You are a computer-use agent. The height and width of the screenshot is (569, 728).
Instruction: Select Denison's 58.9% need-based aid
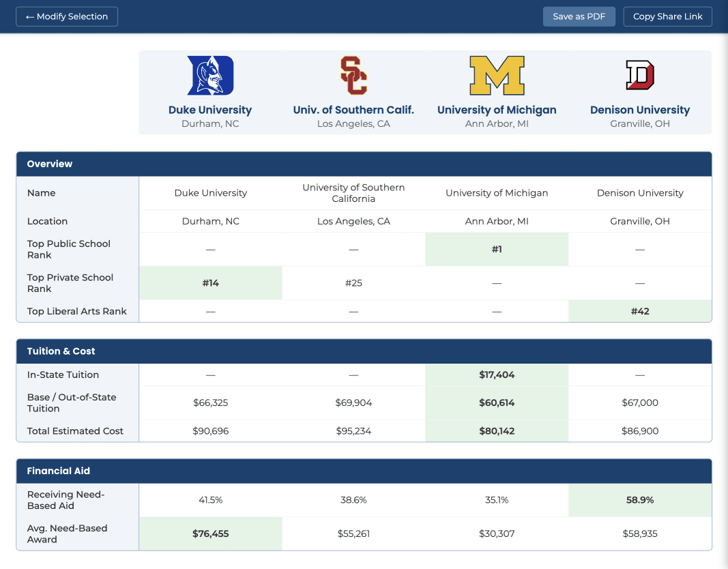pos(640,500)
